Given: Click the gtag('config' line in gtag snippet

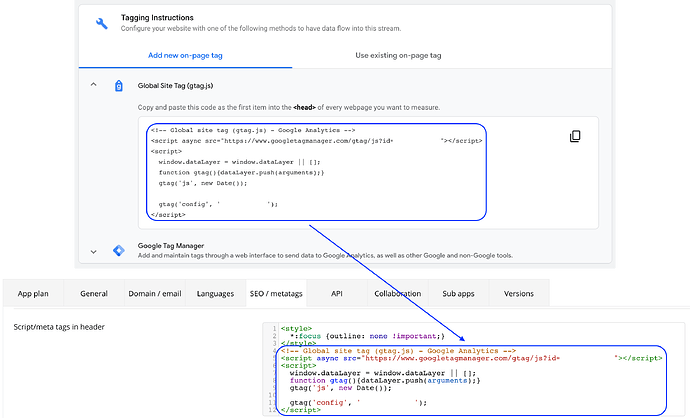Looking at the screenshot, I should pos(218,204).
